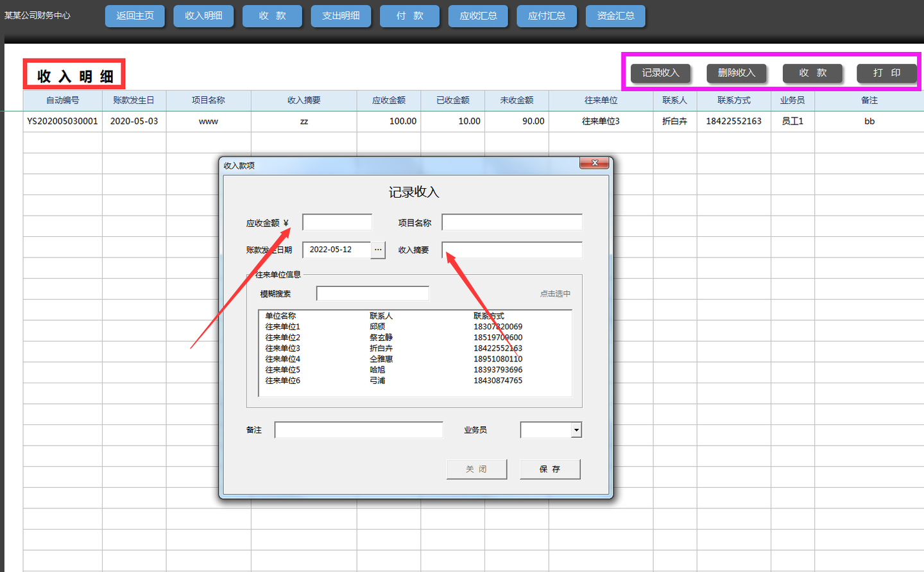The image size is (924, 572).
Task: Focus the 账款发生日期 date field
Action: coord(337,250)
